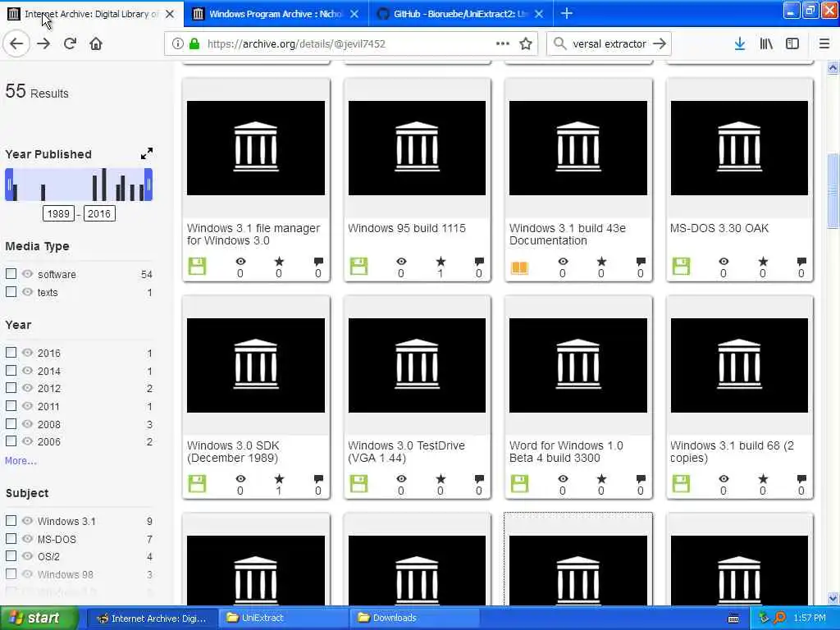Open Windows 3.1 build 68 (2 copies) title
The width and height of the screenshot is (840, 630).
732,452
